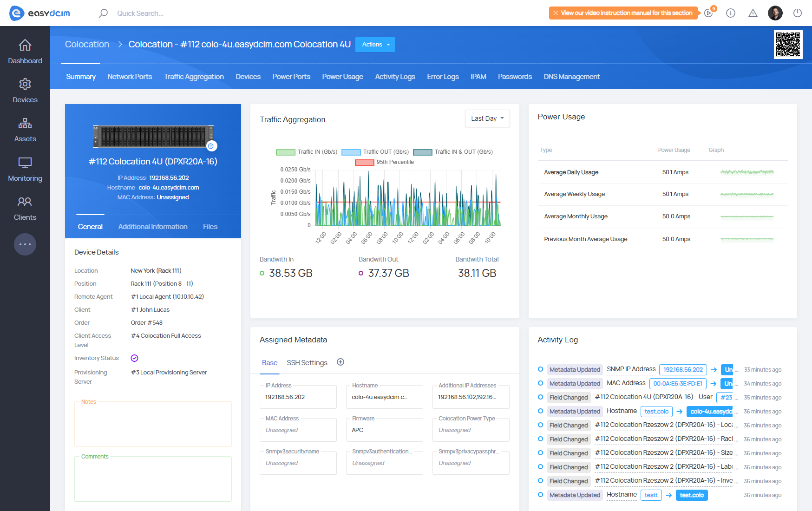This screenshot has height=511, width=812.
Task: Open the Clients sidebar section
Action: pyautogui.click(x=25, y=208)
